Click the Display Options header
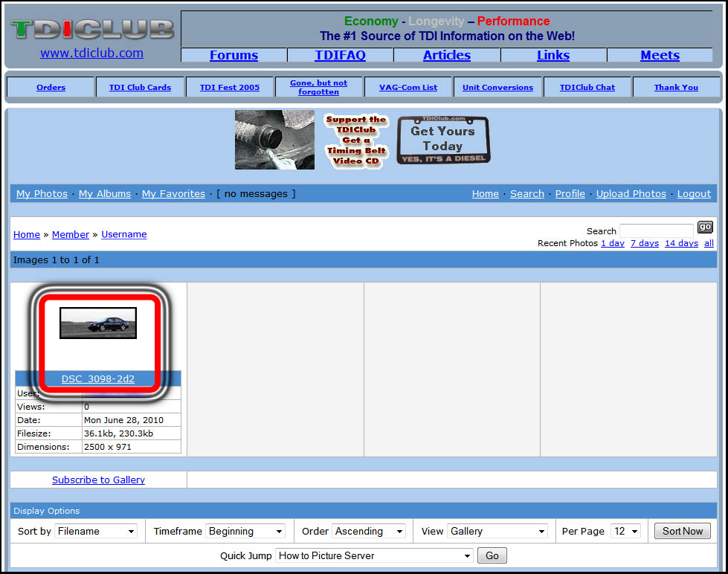 click(x=46, y=511)
